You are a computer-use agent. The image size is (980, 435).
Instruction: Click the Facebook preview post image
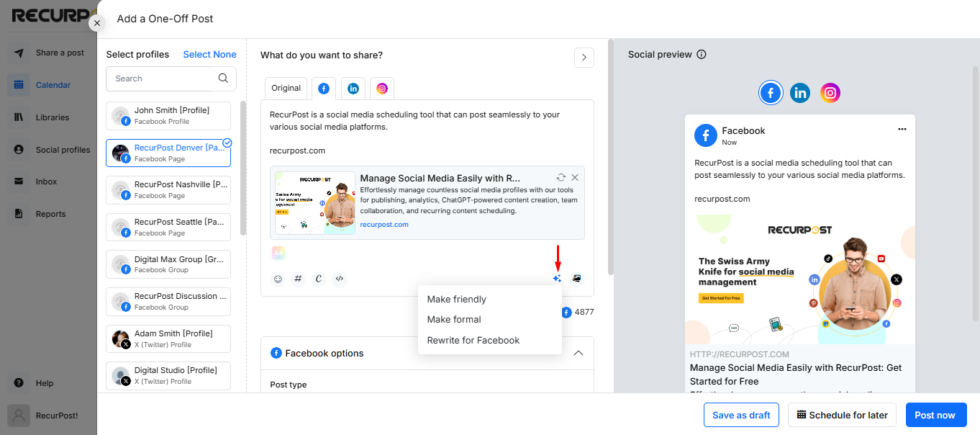800,279
